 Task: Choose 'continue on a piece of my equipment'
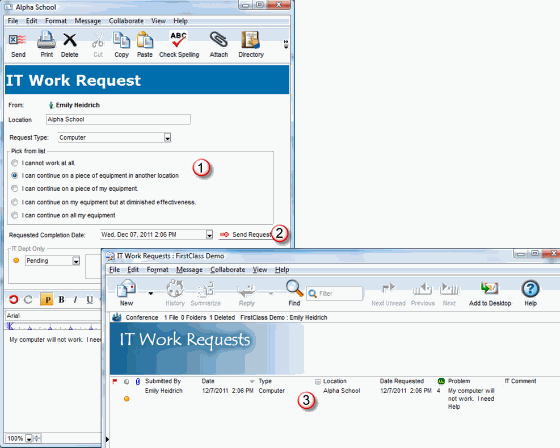pos(15,189)
